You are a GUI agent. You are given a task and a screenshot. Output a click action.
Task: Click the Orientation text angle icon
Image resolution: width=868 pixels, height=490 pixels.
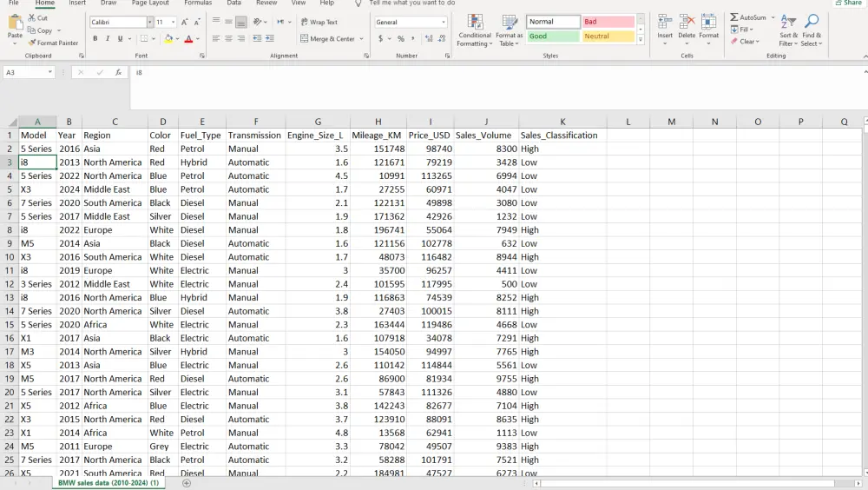[258, 23]
